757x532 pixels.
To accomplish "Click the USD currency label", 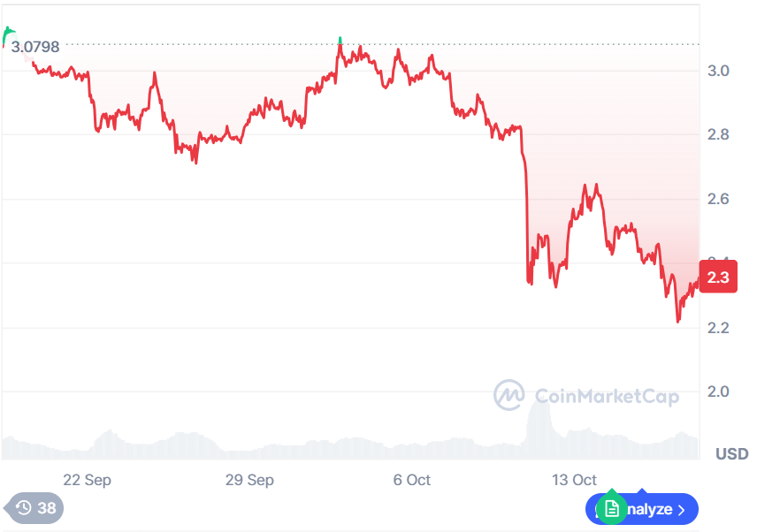I will point(731,454).
